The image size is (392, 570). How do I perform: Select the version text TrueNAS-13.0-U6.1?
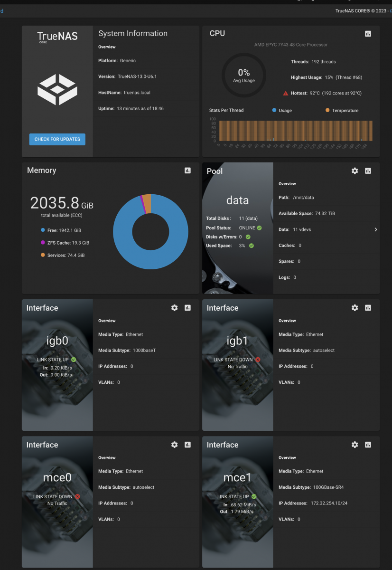(137, 76)
